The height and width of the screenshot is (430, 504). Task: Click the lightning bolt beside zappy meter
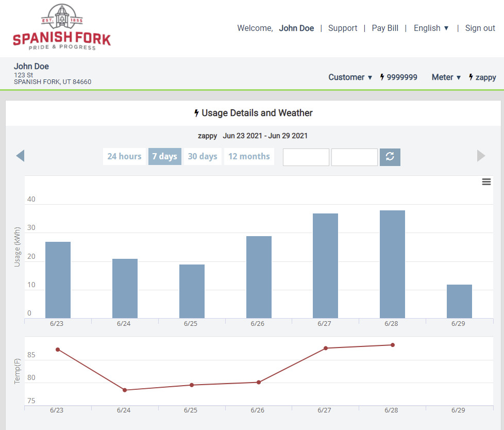(x=471, y=77)
